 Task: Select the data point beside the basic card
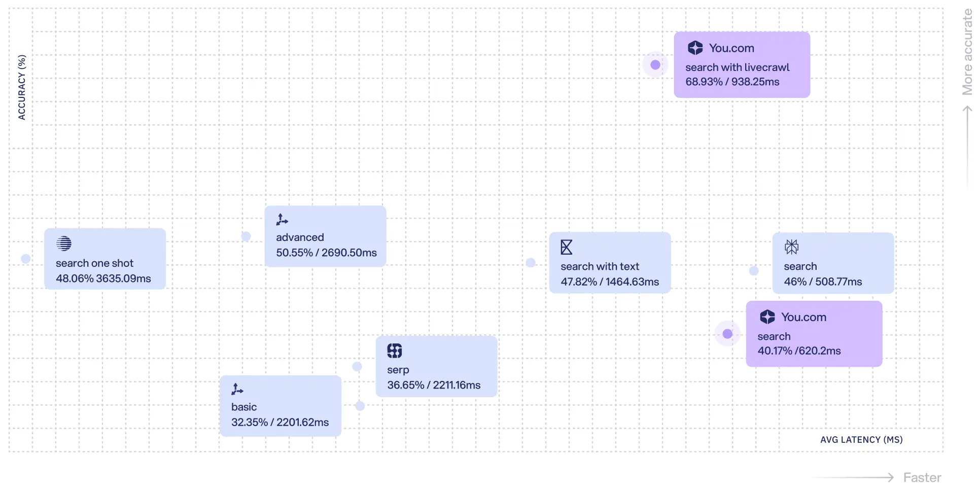[x=360, y=406]
